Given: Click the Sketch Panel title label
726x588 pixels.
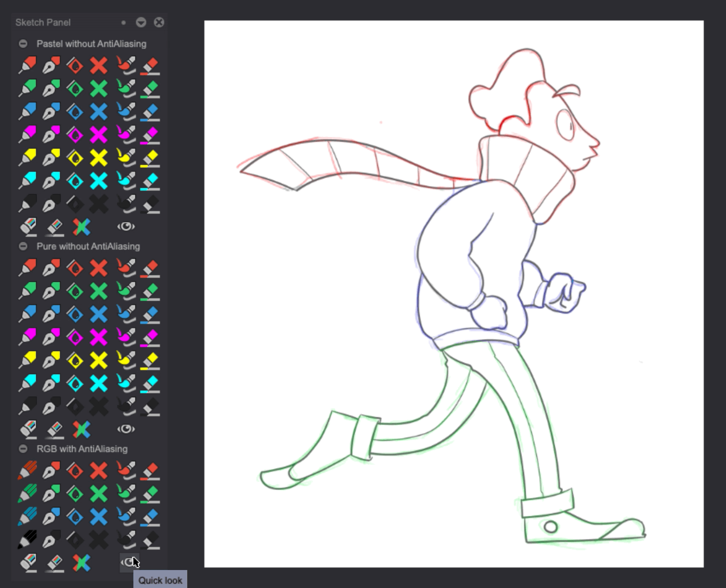Looking at the screenshot, I should pos(43,22).
